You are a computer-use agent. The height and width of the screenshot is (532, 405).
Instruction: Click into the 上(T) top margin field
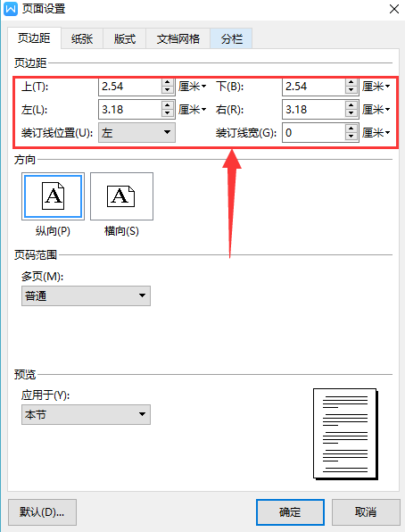click(x=130, y=87)
